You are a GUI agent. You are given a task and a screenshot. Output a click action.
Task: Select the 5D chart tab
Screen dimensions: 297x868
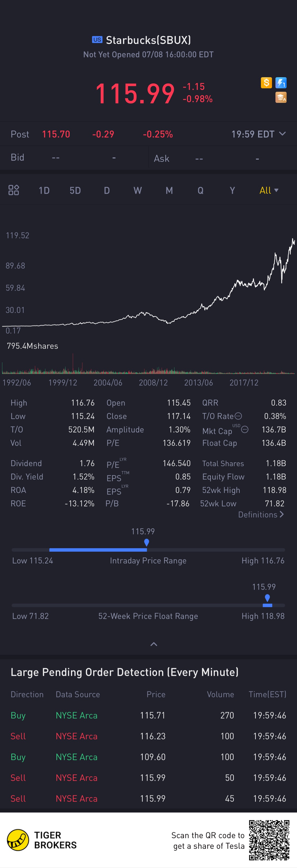pos(75,190)
